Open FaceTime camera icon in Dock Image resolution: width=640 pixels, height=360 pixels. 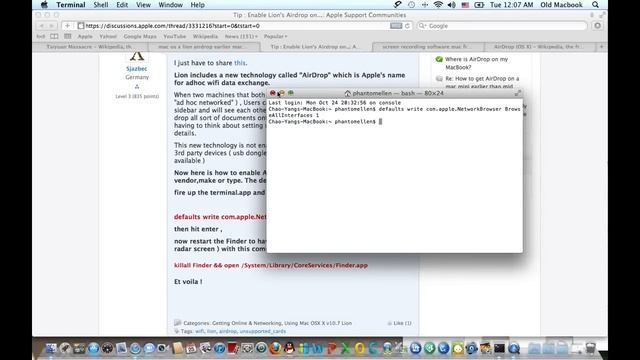[x=163, y=348]
